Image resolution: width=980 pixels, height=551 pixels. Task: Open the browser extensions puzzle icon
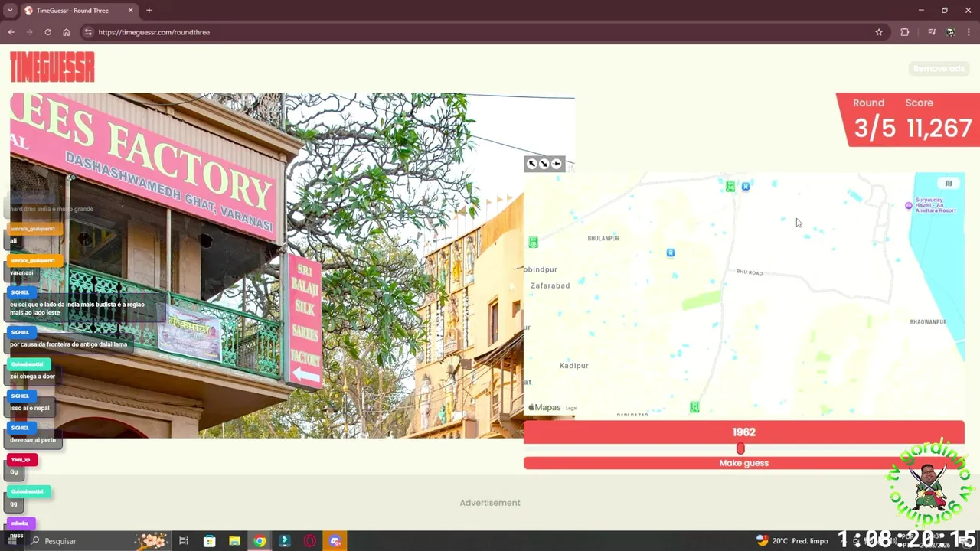click(905, 32)
